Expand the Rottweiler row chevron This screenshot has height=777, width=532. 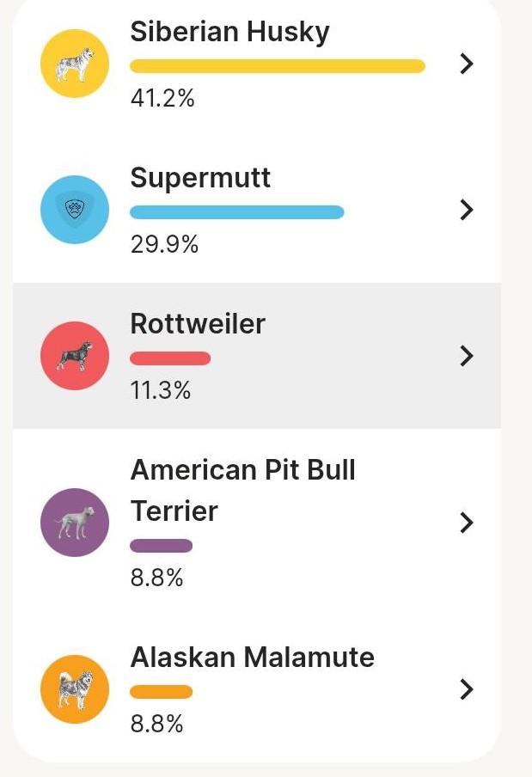pyautogui.click(x=467, y=356)
